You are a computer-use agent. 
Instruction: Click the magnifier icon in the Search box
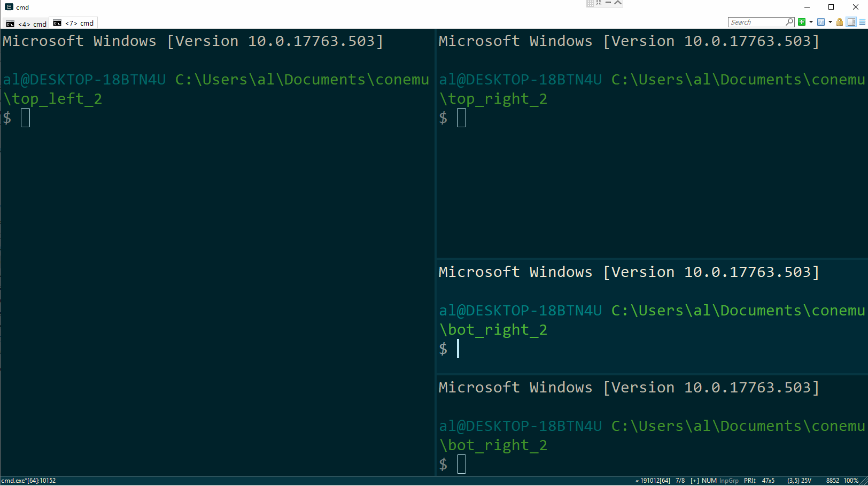tap(789, 22)
